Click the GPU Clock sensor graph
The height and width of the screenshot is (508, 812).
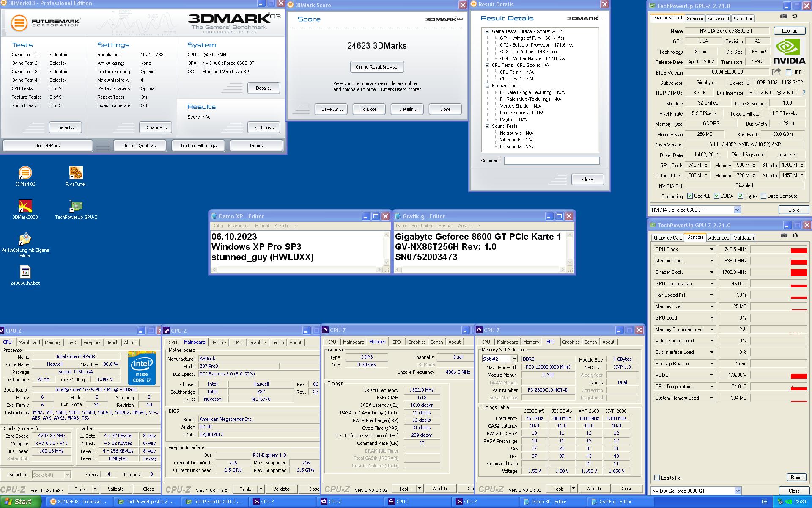coord(779,249)
